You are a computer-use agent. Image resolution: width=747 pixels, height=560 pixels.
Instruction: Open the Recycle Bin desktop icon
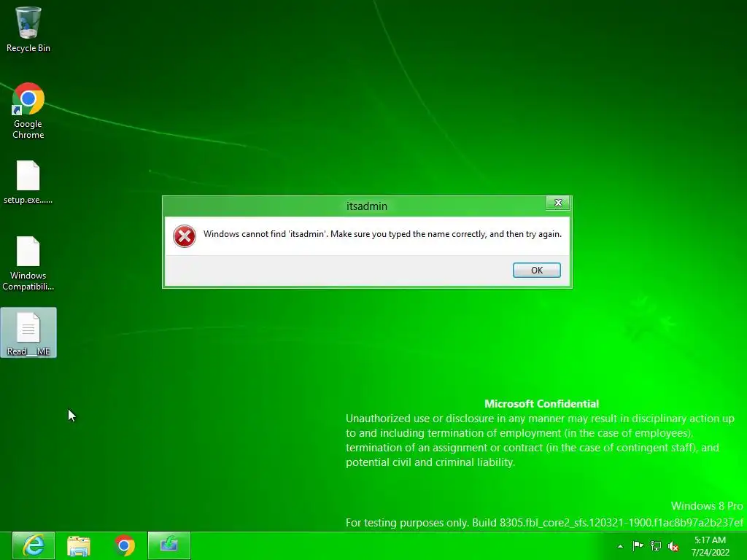pos(28,29)
